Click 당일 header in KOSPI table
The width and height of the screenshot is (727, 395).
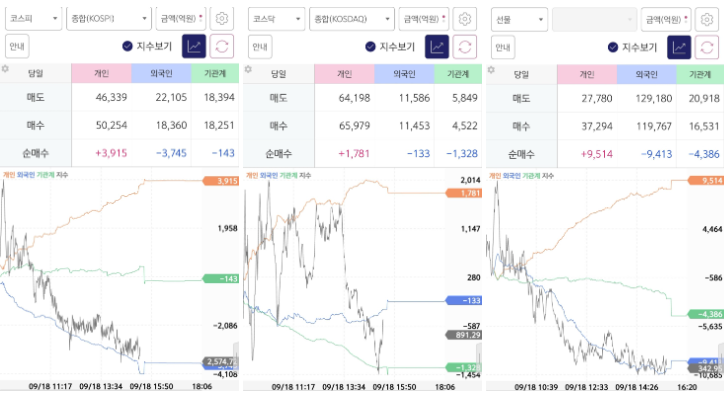pos(36,73)
